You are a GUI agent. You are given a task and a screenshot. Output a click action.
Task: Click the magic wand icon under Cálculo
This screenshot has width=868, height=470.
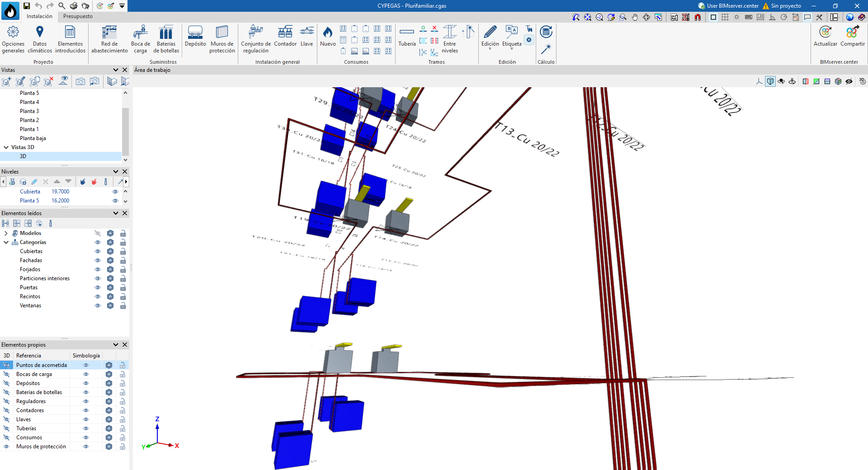point(546,48)
